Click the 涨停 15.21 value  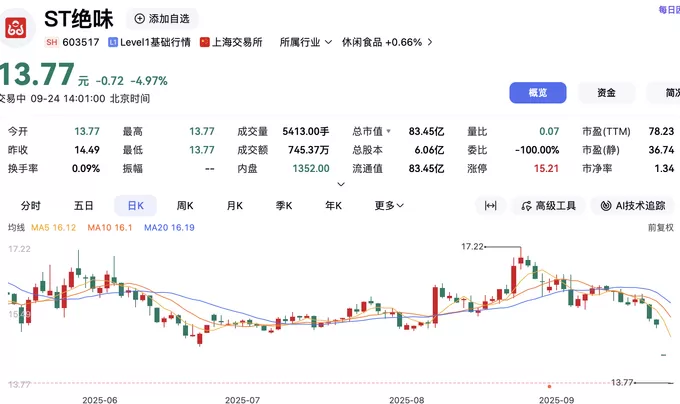pos(546,168)
